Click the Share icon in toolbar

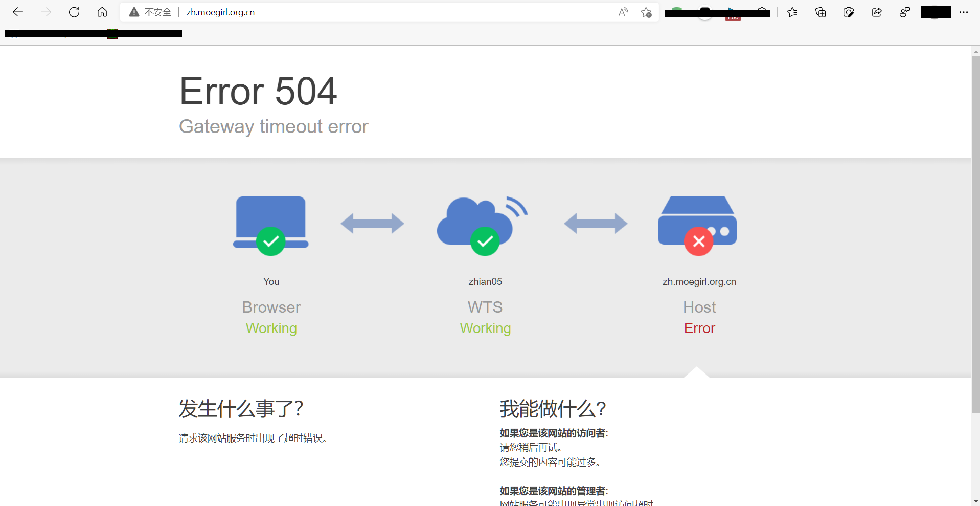click(877, 12)
